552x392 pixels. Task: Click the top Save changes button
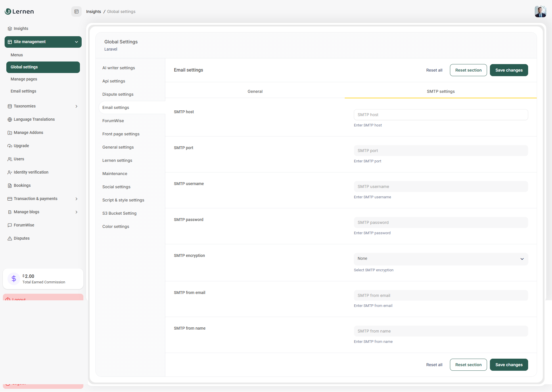pos(509,70)
